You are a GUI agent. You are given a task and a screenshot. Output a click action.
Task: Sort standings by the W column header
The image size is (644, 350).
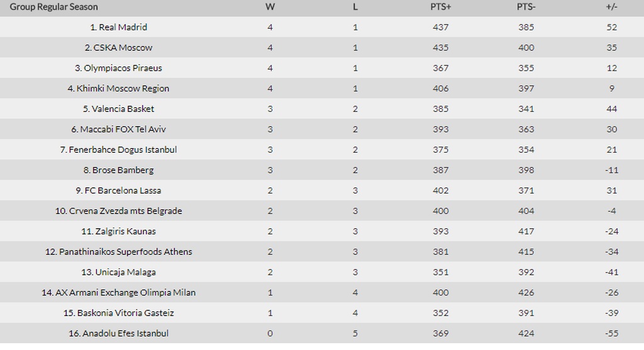tap(270, 7)
